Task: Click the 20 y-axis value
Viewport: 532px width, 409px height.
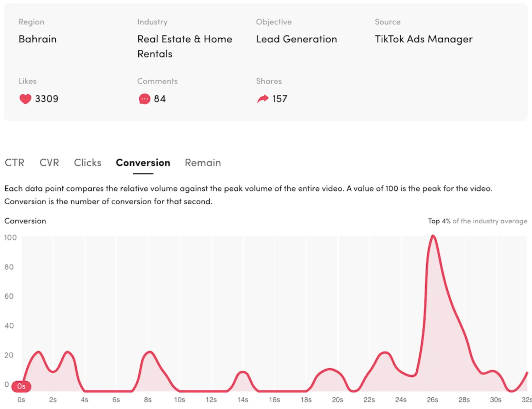Action: click(9, 355)
